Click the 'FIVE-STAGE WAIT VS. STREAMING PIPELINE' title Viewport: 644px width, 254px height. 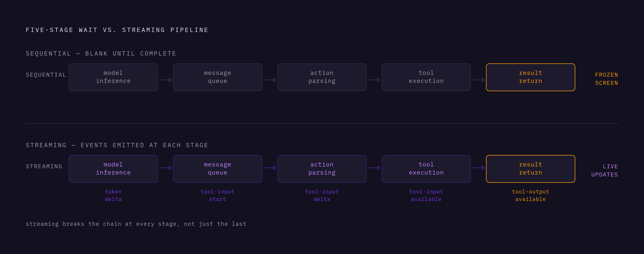click(x=117, y=30)
